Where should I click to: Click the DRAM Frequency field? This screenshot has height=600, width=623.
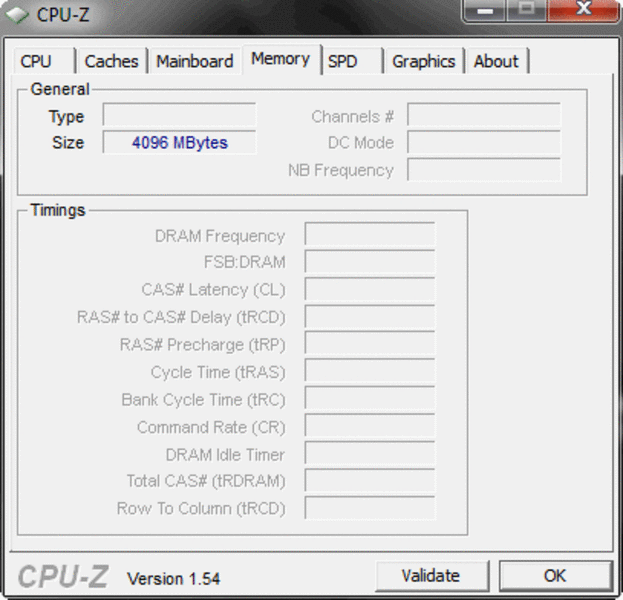click(x=370, y=234)
